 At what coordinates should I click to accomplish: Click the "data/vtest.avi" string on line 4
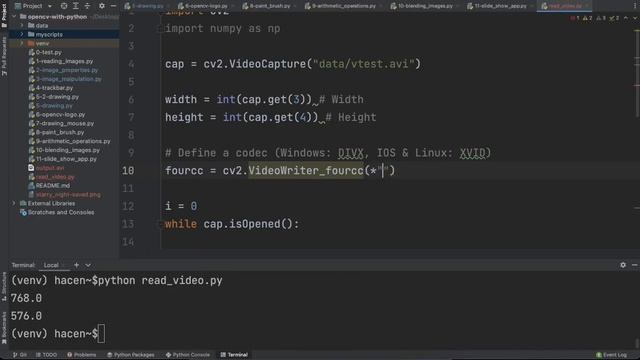pyautogui.click(x=363, y=64)
